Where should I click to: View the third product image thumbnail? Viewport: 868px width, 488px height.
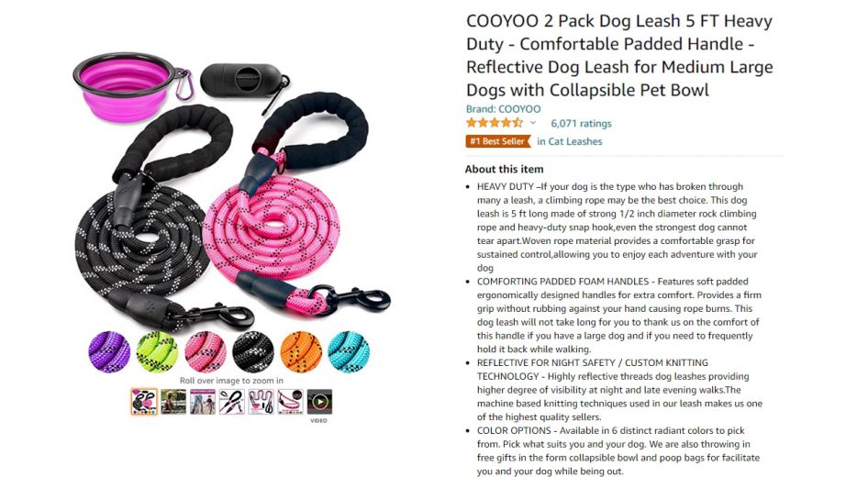coord(203,402)
